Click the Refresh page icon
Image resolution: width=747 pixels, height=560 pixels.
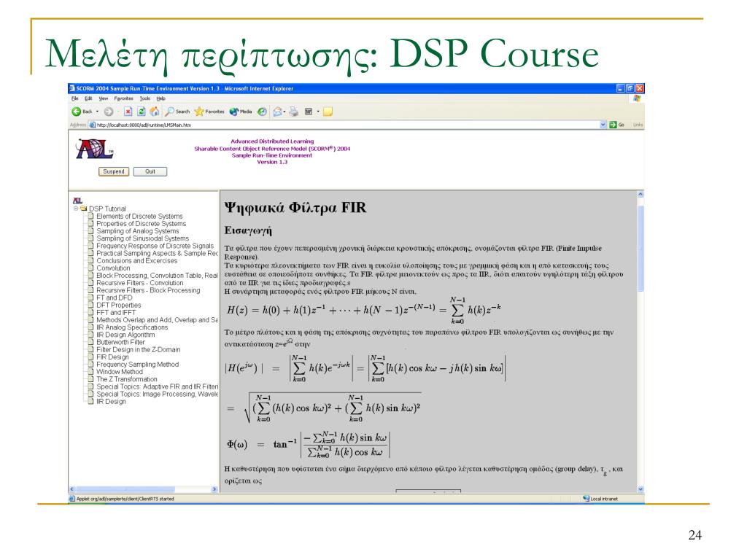pyautogui.click(x=141, y=112)
